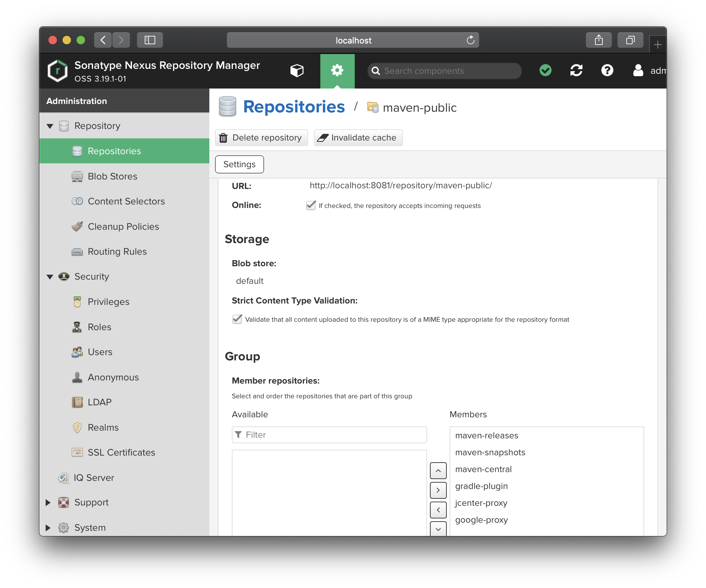Select maven-snapshots in Members list

547,452
